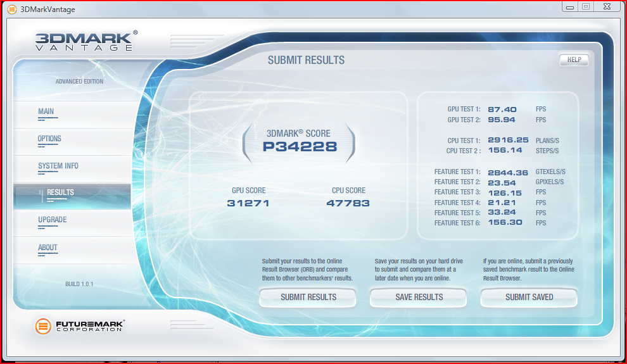
Task: Click CPU Test 1 value 2916.25
Action: [x=508, y=141]
